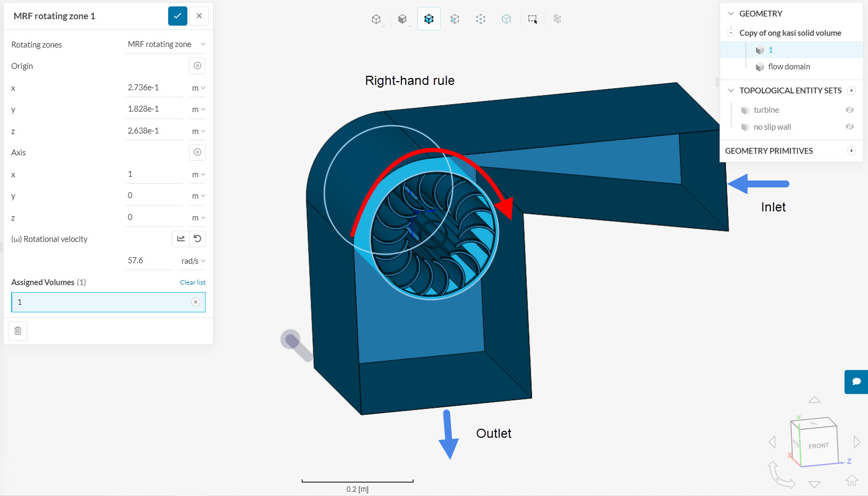Pick the Origin point from the model

pyautogui.click(x=198, y=66)
